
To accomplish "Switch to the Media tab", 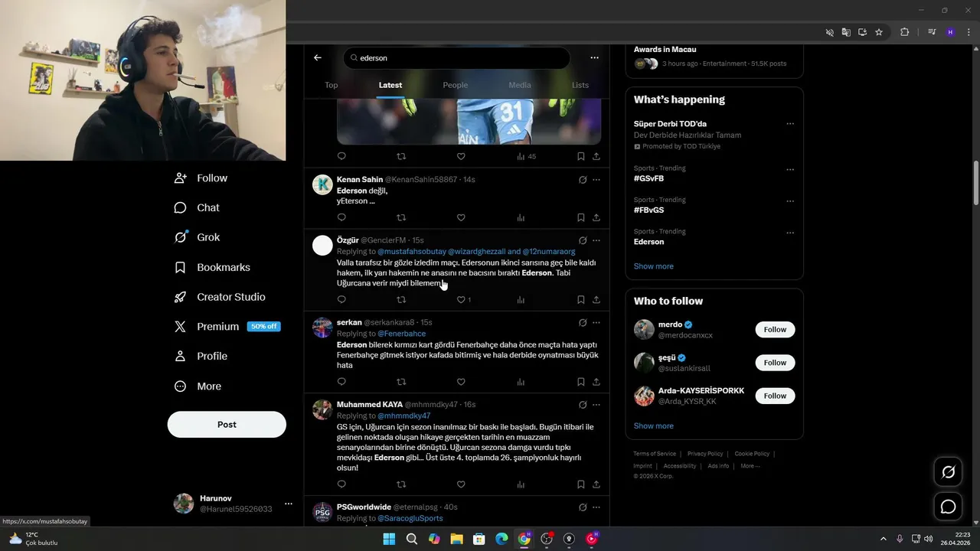I will point(519,85).
